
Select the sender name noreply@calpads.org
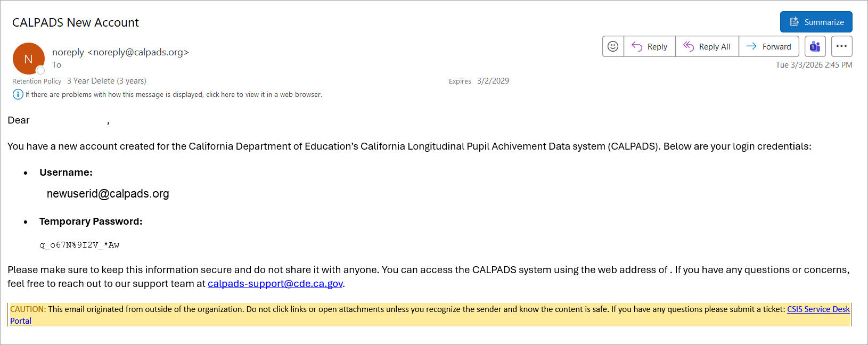tap(120, 52)
